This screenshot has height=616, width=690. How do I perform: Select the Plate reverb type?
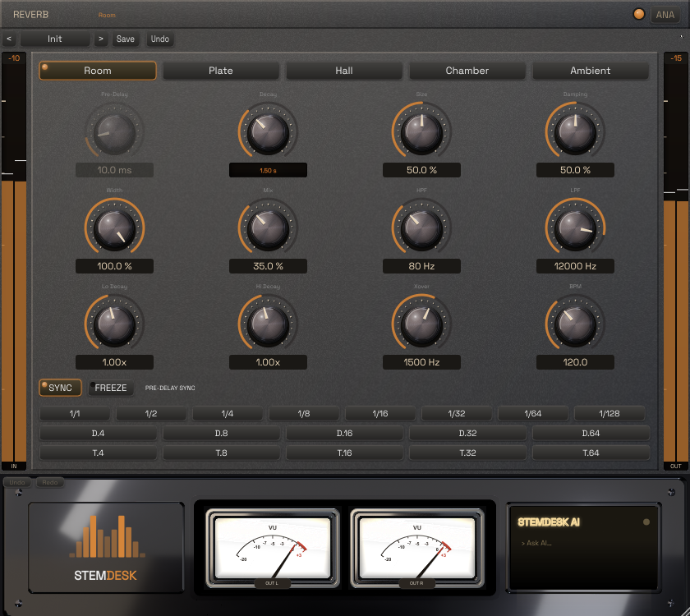221,71
